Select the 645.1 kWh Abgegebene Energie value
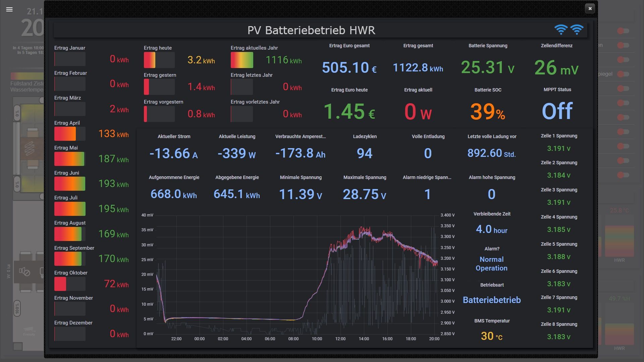 pos(237,194)
